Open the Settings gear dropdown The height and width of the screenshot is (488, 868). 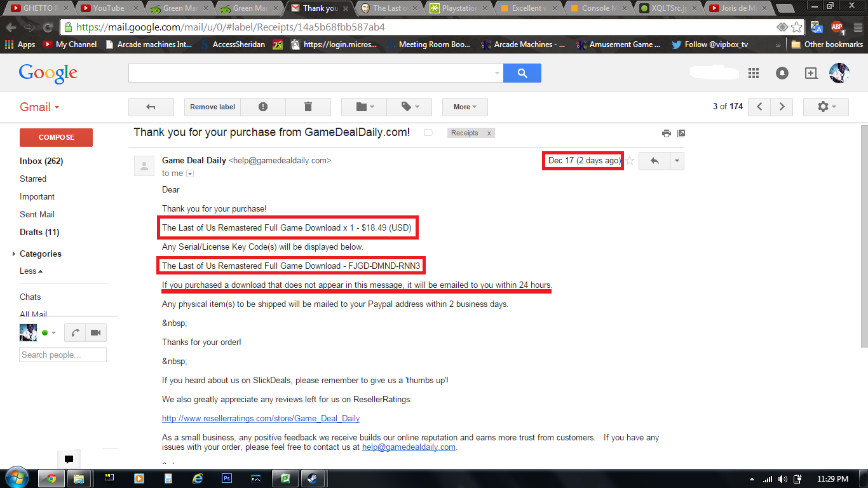pyautogui.click(x=826, y=107)
